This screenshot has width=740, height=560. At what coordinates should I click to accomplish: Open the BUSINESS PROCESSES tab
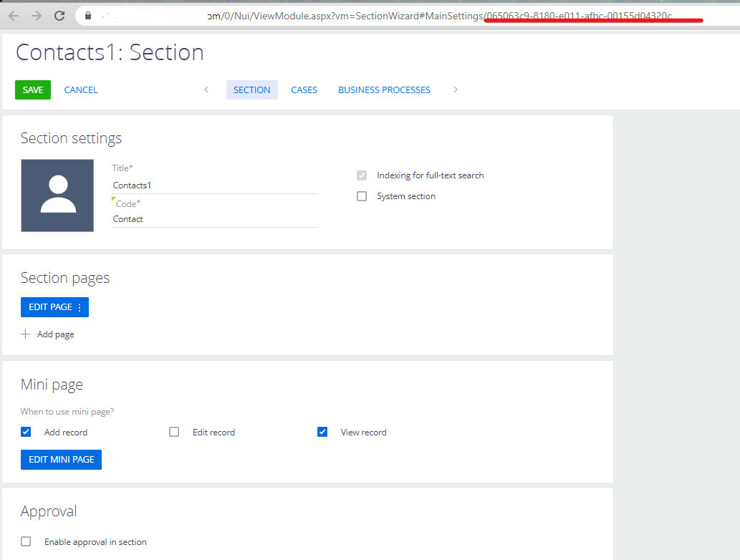pyautogui.click(x=384, y=90)
